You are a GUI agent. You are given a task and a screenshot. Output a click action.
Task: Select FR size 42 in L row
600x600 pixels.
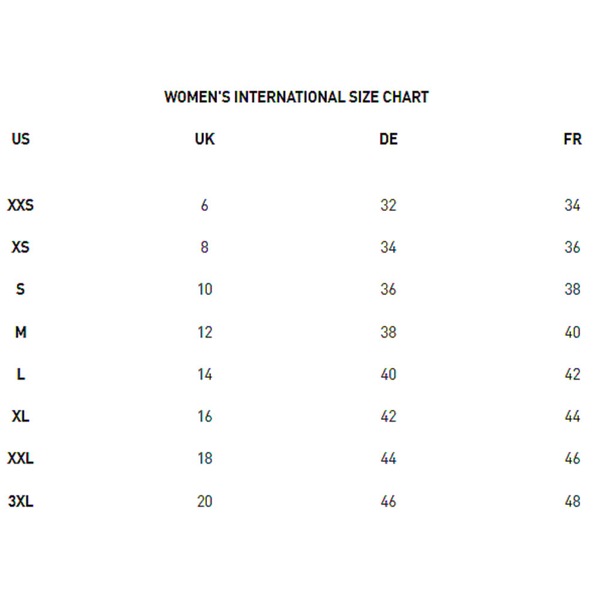coord(572,374)
